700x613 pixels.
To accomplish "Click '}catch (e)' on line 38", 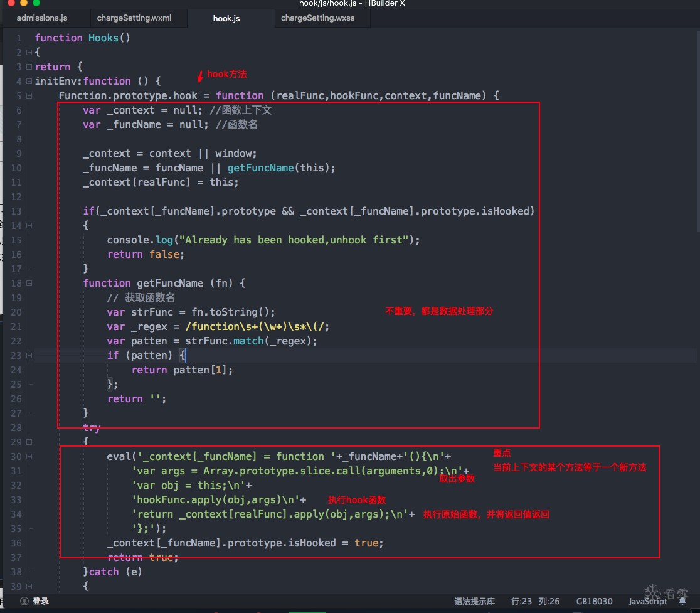I will 112,572.
